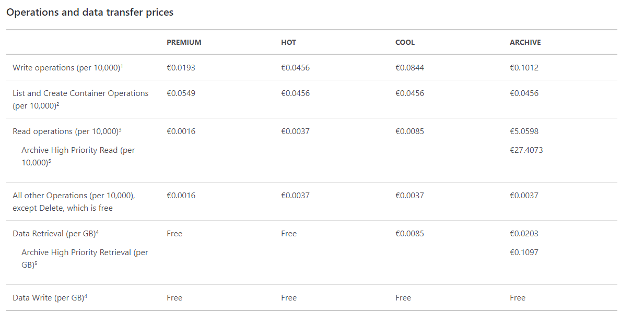
Task: Click the Archive read price €5.0598
Action: [x=524, y=131]
